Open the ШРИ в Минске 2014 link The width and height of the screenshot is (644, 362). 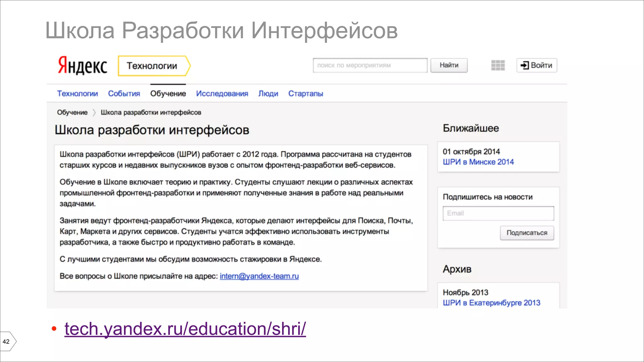tap(478, 162)
